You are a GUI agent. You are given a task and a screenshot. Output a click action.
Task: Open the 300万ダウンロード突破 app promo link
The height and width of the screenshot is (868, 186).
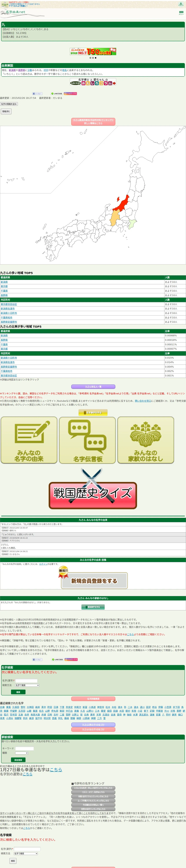pos(24,4)
